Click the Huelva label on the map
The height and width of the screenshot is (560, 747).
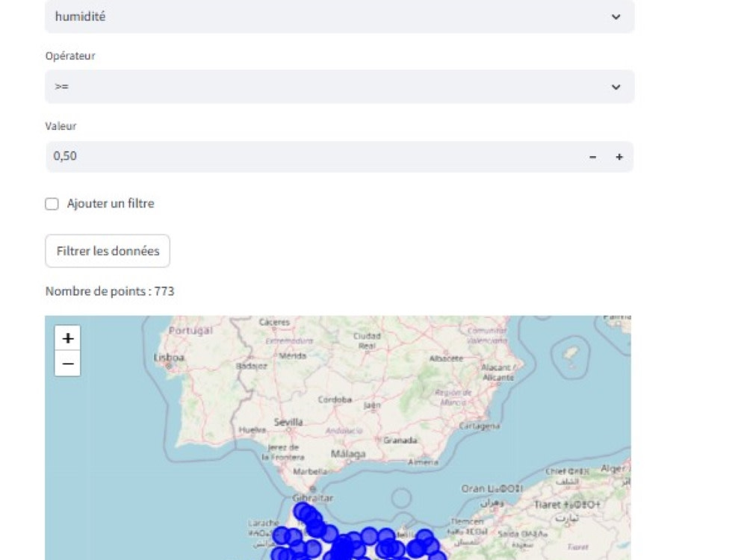coord(252,430)
